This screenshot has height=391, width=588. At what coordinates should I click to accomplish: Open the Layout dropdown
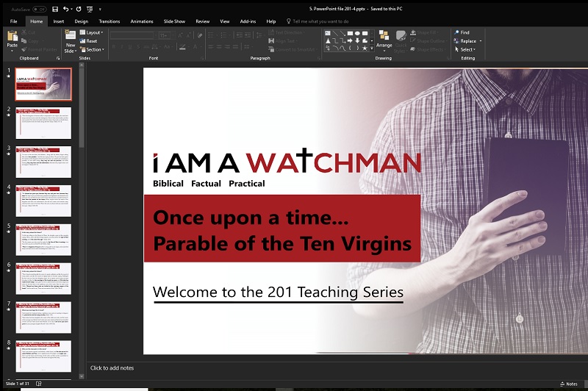(x=91, y=32)
